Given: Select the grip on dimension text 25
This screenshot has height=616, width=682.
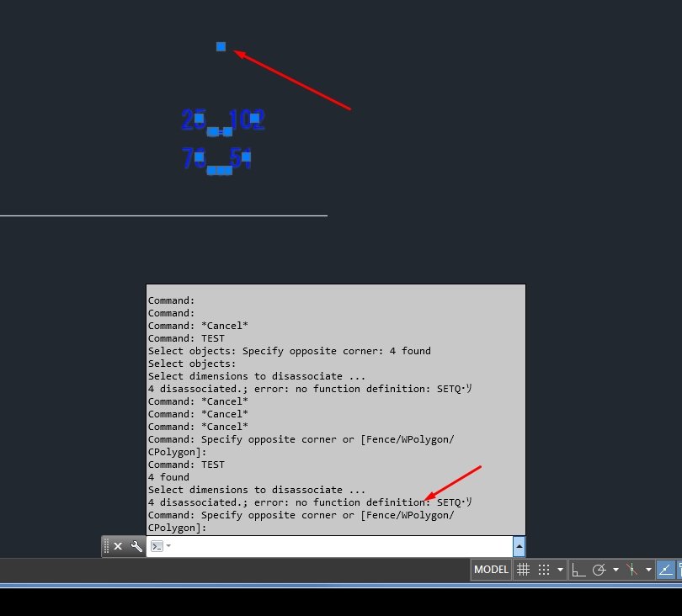Looking at the screenshot, I should click(x=200, y=118).
